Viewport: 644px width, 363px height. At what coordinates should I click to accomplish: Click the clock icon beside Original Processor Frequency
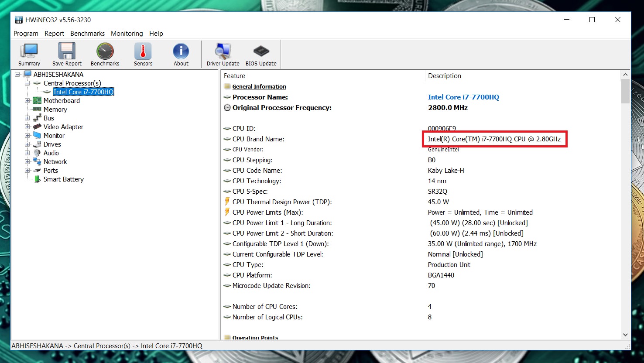point(227,107)
